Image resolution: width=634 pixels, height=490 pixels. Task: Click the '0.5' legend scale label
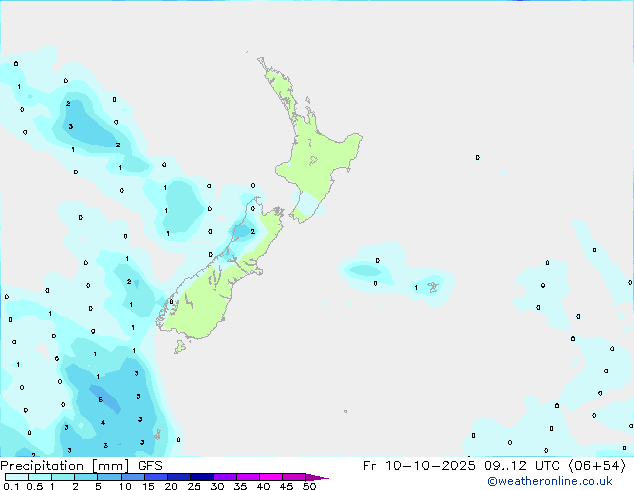click(x=35, y=486)
